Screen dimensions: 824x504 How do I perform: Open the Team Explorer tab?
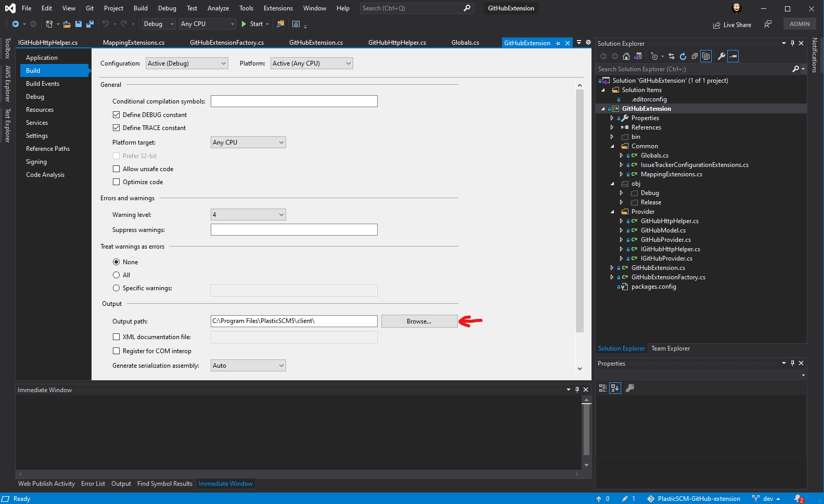[x=671, y=348]
